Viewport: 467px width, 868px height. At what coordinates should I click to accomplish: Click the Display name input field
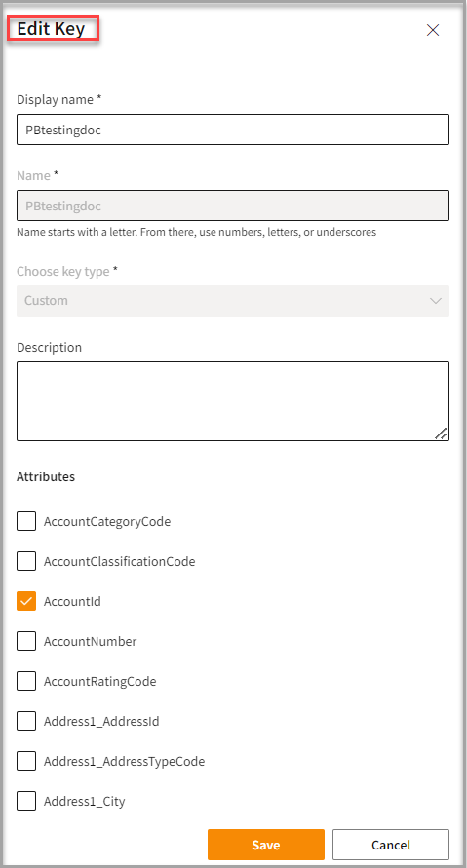point(233,130)
